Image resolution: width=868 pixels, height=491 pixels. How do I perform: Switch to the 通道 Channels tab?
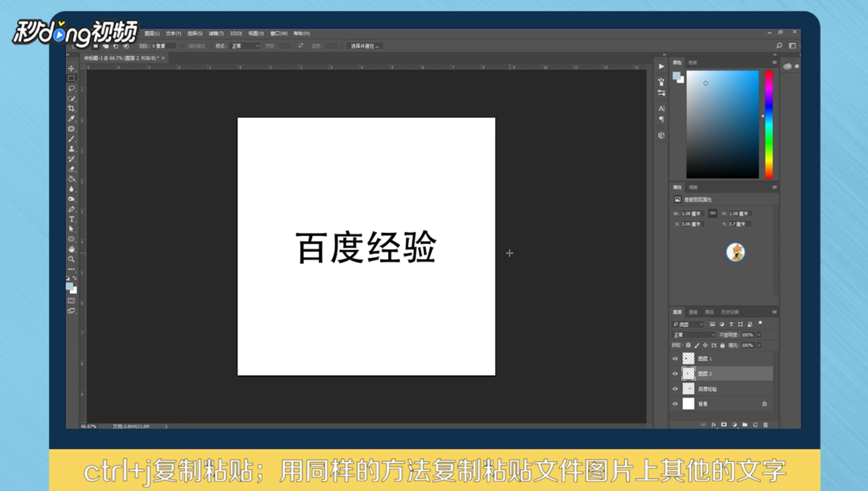coord(693,312)
